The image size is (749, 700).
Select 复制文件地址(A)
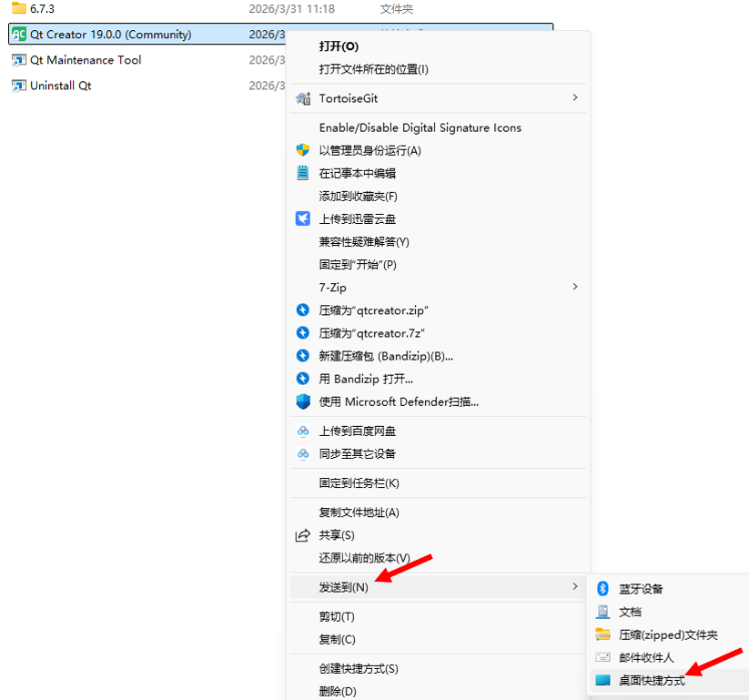[x=359, y=512]
